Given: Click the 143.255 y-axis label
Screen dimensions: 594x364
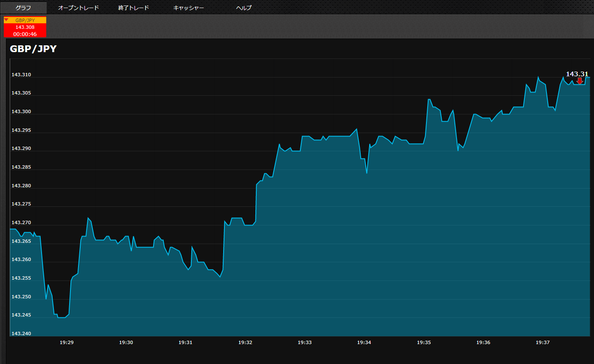Looking at the screenshot, I should tap(21, 278).
